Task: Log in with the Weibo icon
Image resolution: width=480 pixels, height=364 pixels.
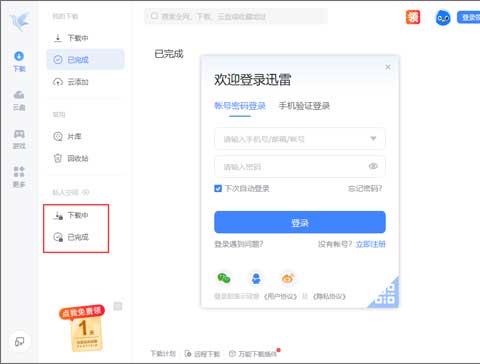Action: coord(288,278)
